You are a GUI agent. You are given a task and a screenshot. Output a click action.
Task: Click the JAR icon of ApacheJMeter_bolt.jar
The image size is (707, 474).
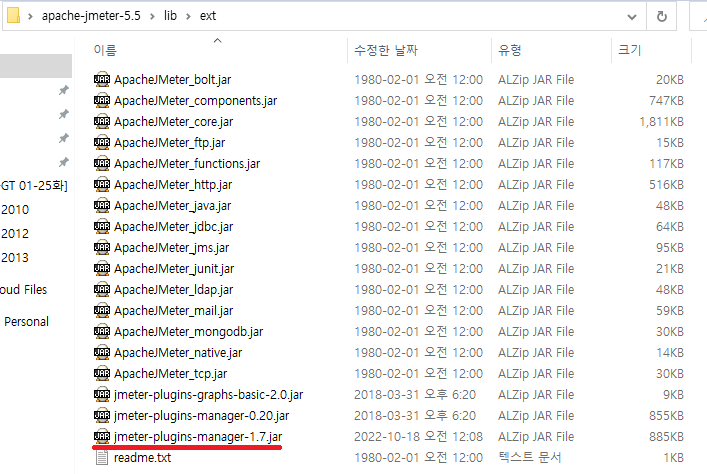click(x=102, y=79)
